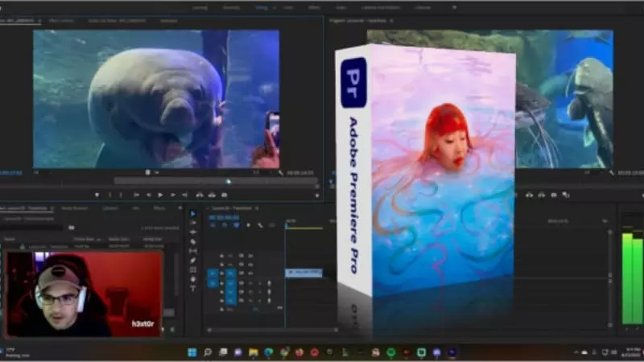The image size is (644, 362).
Task: Go to Out point in Source monitor
Action: (185, 195)
